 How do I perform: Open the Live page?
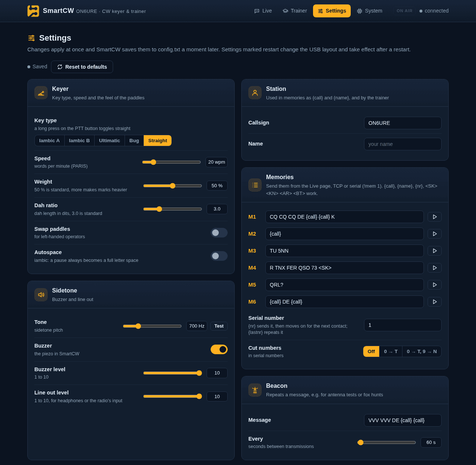click(x=263, y=11)
